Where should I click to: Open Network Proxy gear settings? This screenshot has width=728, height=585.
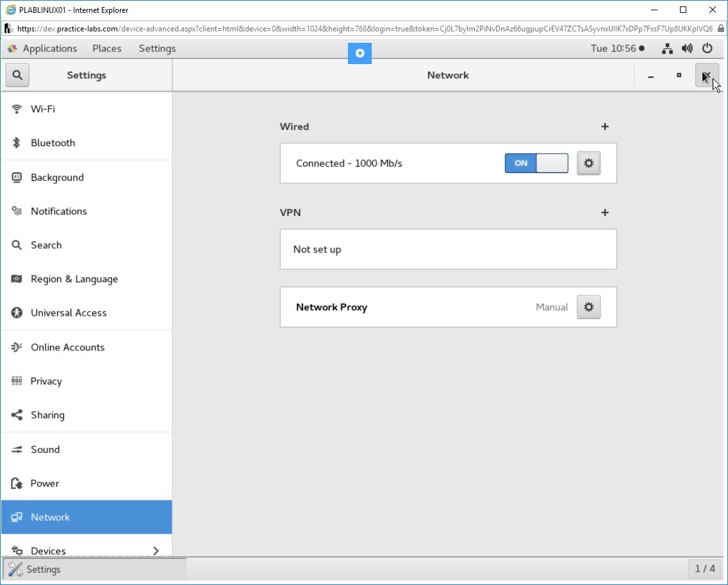click(x=588, y=307)
